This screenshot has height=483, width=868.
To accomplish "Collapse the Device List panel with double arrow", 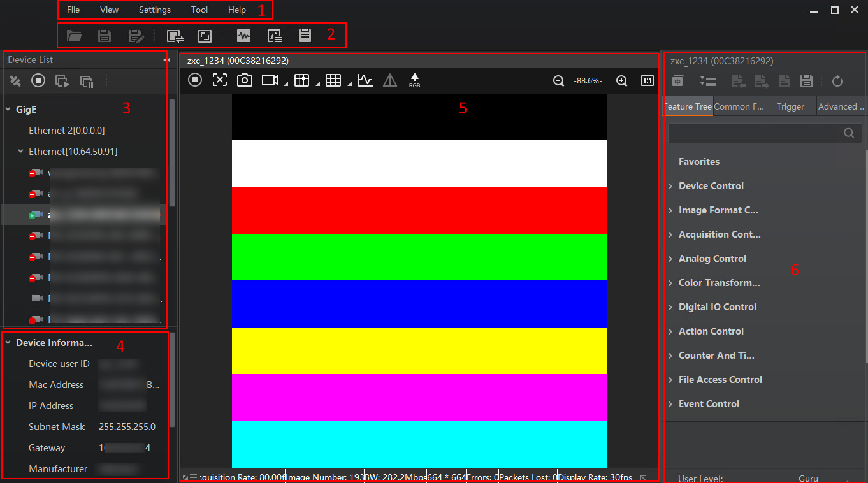I will click(x=166, y=60).
